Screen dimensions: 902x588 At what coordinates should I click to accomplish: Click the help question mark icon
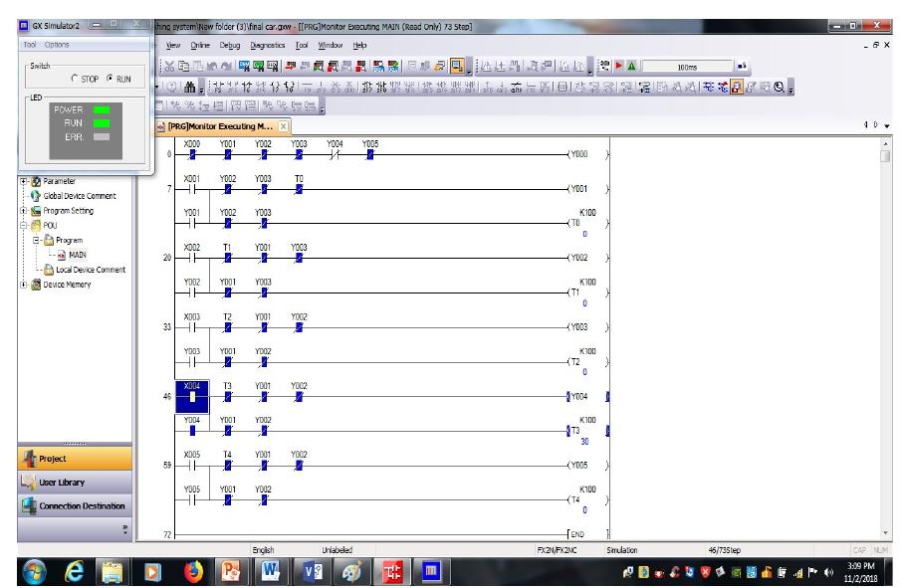click(171, 88)
